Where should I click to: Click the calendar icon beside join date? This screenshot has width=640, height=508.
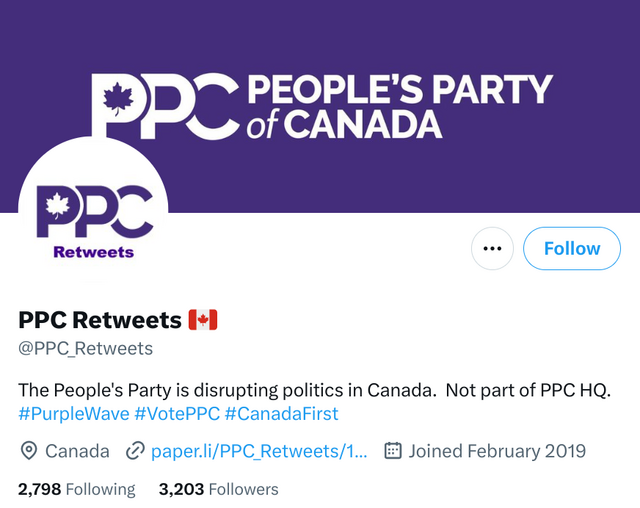[393, 451]
